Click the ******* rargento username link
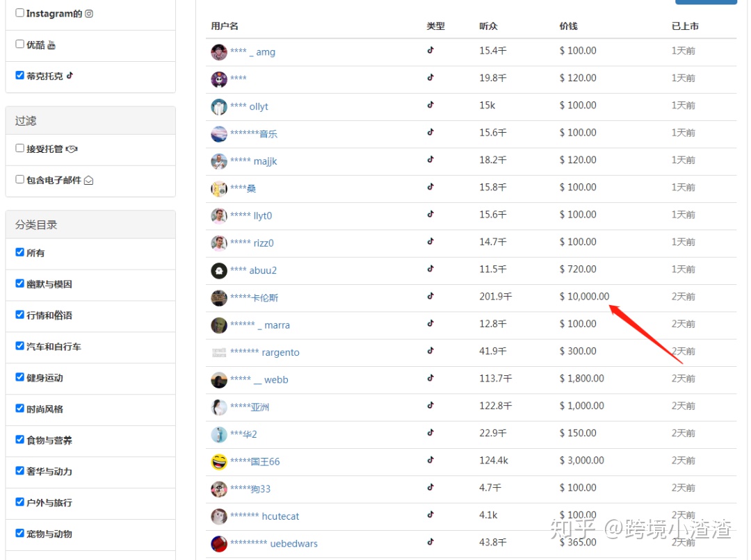 point(264,352)
